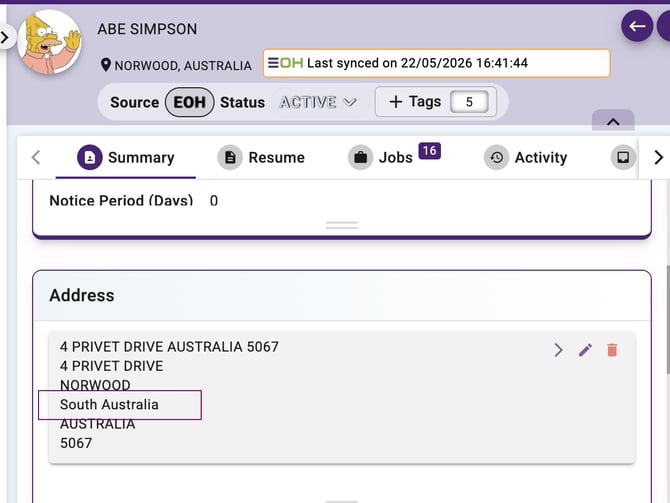Click Abe Simpson's profile avatar
Viewport: 670px width, 503px height.
coord(50,42)
